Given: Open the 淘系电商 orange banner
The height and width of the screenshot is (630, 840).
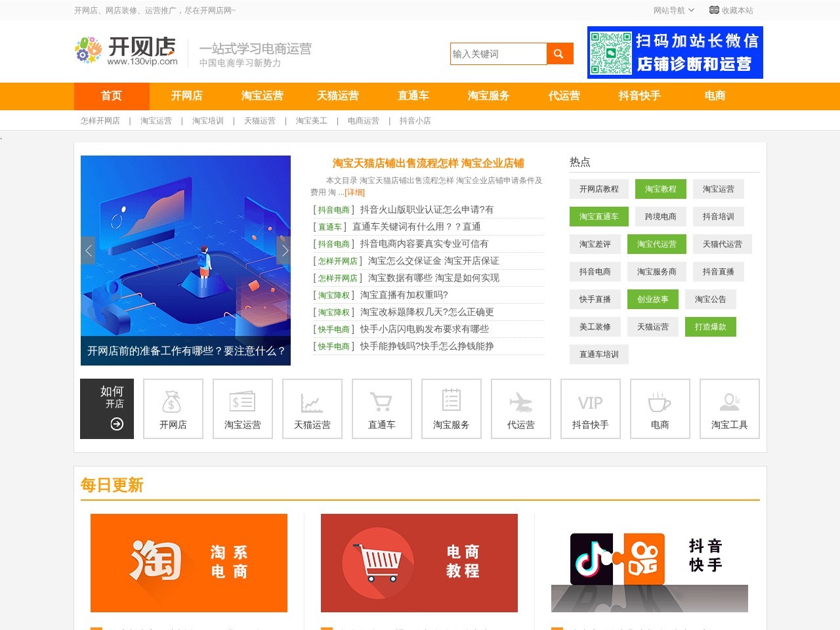Looking at the screenshot, I should (189, 563).
